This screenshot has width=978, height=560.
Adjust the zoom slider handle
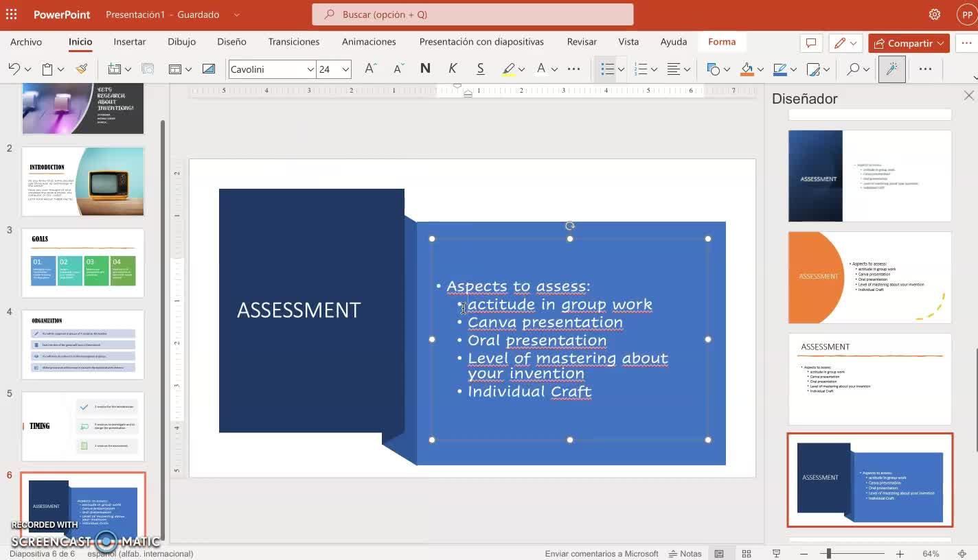[829, 554]
